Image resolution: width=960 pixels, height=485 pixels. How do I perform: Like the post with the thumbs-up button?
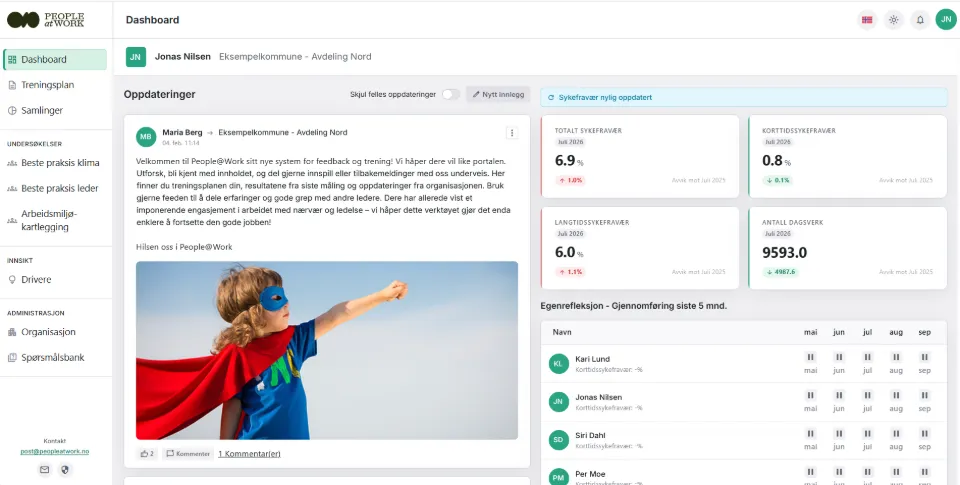147,454
